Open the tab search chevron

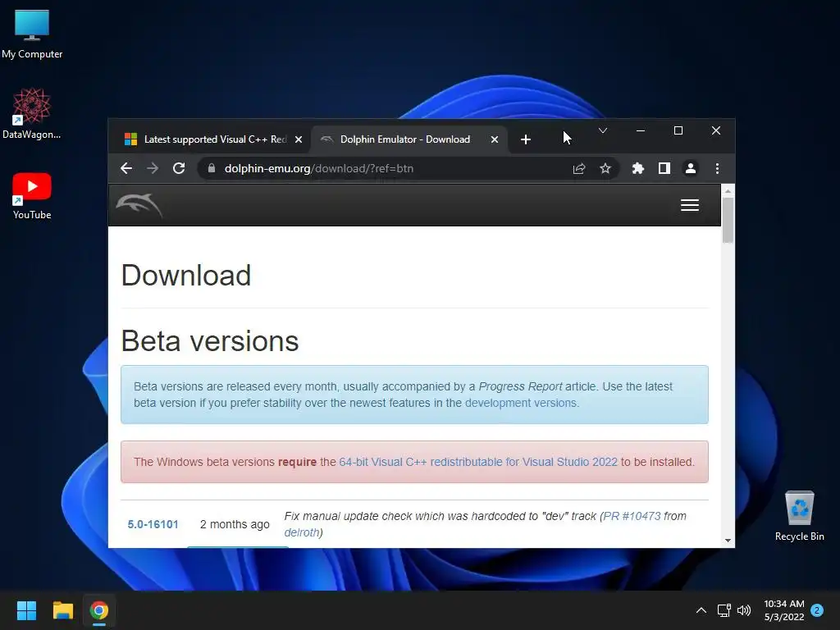[603, 130]
